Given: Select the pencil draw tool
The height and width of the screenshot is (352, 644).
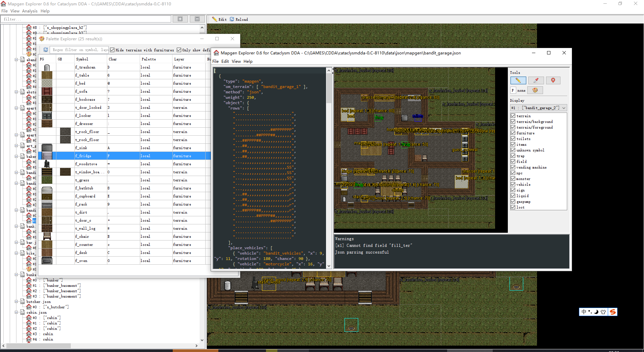Looking at the screenshot, I should click(x=518, y=80).
